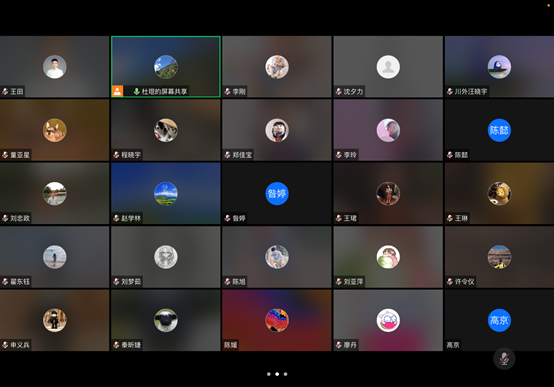This screenshot has width=554, height=387.
Task: Click the 郑佳宝 name label
Action: (242, 155)
